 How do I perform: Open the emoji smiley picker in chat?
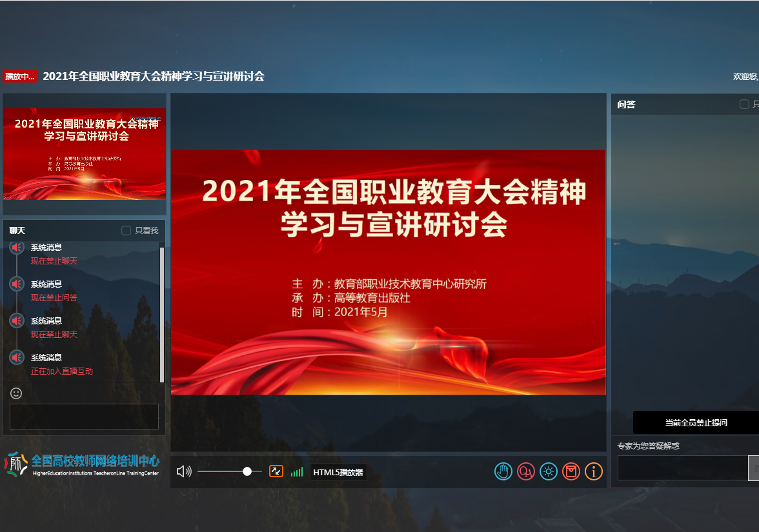[x=17, y=393]
